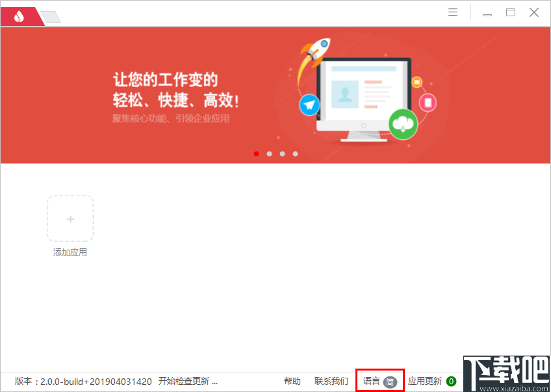Open 联系我们 contact link
The height and width of the screenshot is (392, 551).
[x=330, y=381]
